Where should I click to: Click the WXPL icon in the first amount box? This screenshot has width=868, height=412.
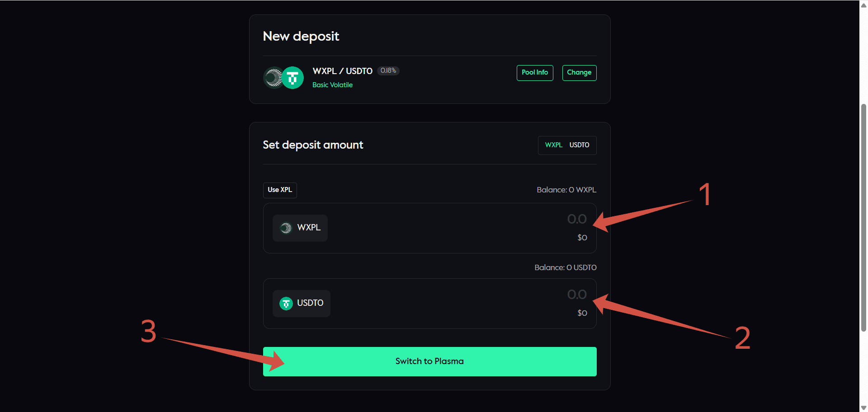pos(286,228)
